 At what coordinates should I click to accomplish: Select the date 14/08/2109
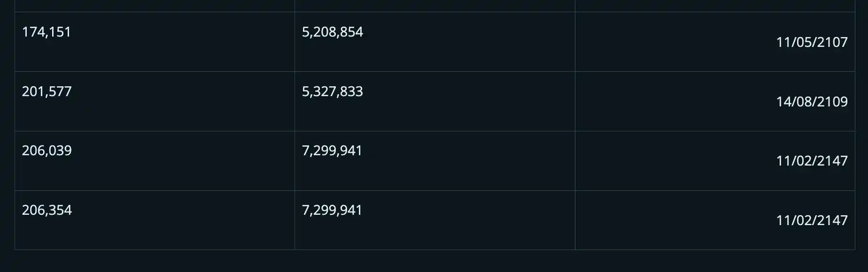[811, 102]
